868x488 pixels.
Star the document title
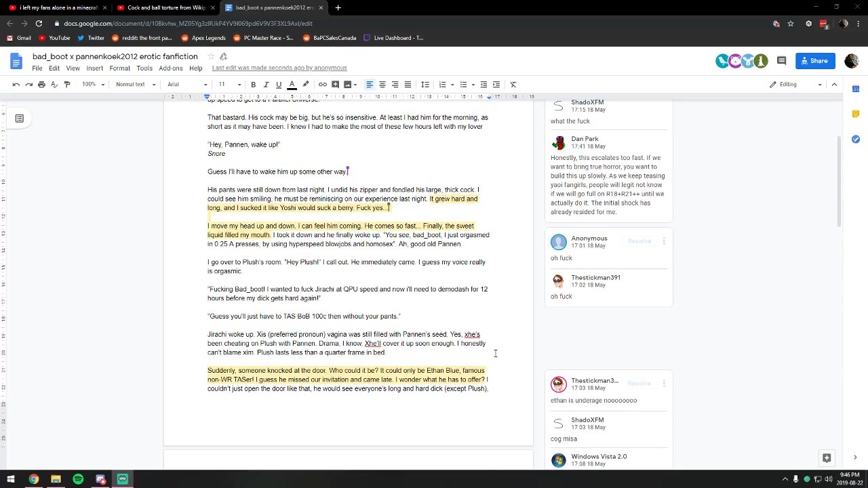click(x=211, y=56)
